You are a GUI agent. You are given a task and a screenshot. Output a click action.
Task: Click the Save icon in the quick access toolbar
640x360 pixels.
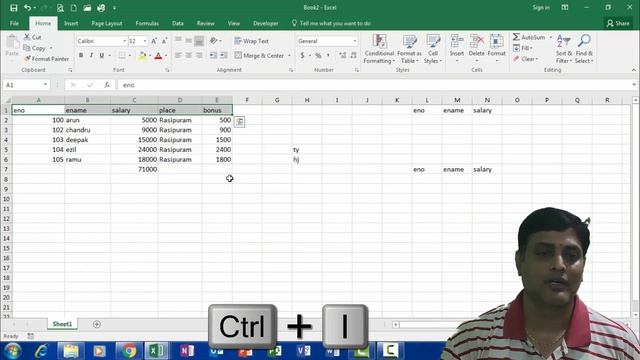13,8
